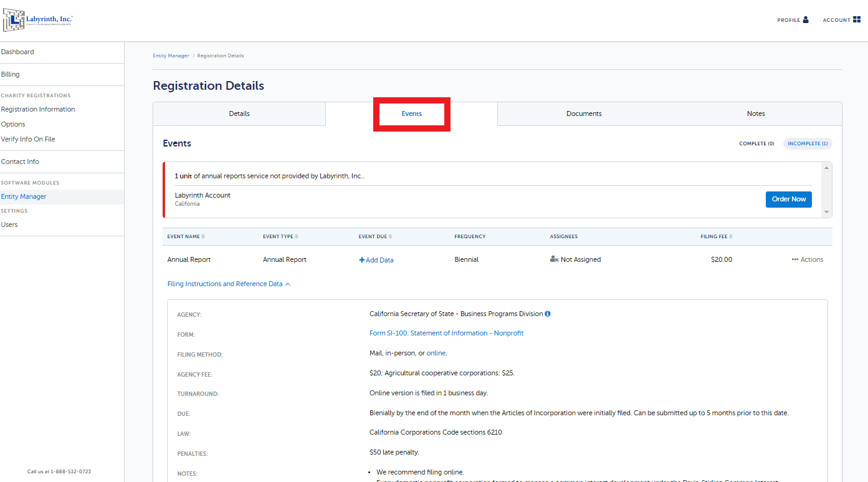Open Options in sidebar

click(13, 124)
